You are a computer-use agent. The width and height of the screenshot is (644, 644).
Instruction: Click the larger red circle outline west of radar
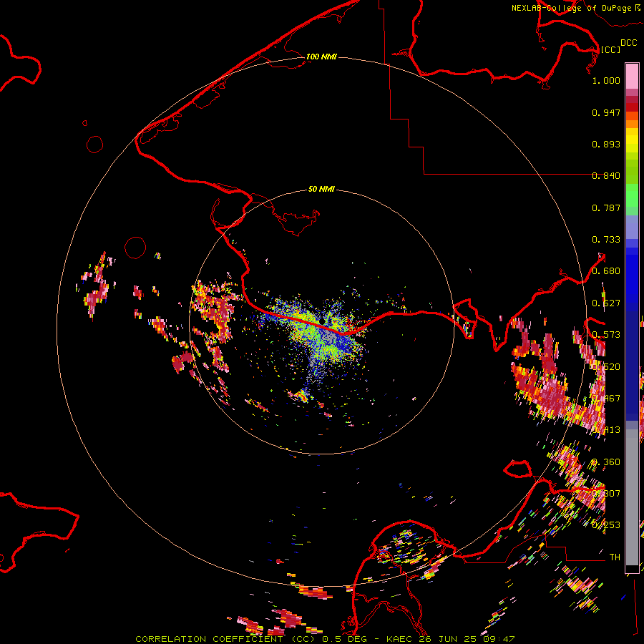click(x=135, y=248)
